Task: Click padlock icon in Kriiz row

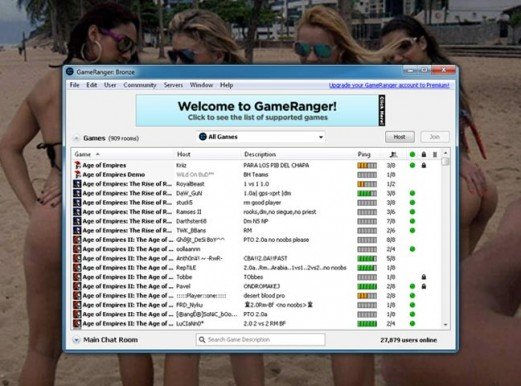Action: [x=424, y=165]
